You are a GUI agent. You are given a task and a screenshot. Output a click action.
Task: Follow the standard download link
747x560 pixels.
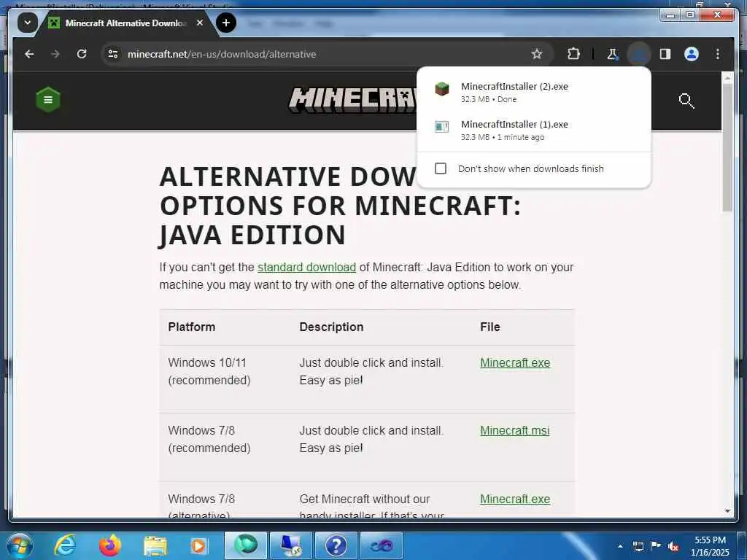pyautogui.click(x=307, y=267)
